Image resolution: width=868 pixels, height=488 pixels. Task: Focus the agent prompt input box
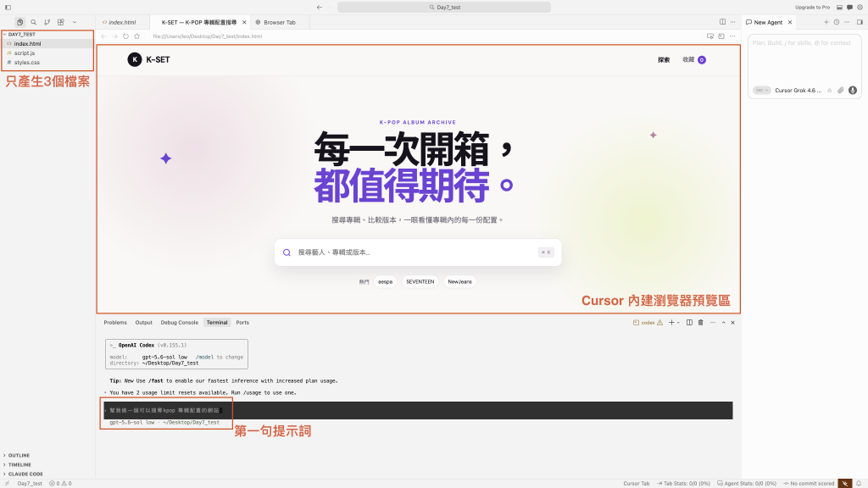pyautogui.click(x=804, y=58)
